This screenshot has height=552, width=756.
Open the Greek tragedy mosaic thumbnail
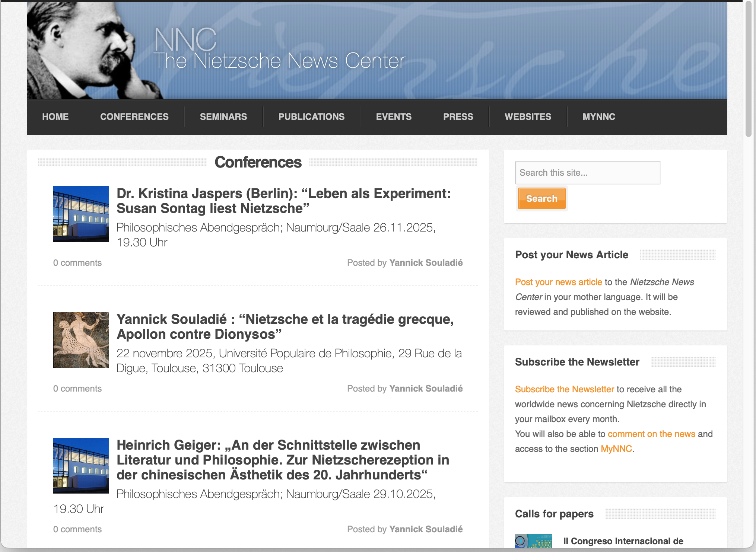pyautogui.click(x=81, y=340)
